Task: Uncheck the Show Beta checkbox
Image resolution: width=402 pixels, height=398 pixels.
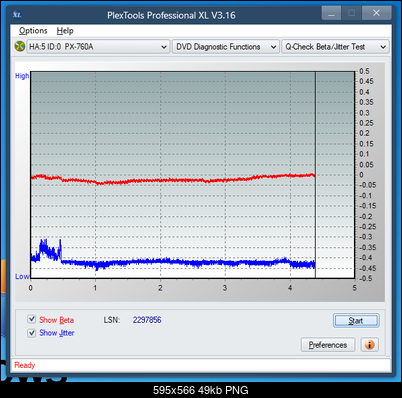Action: tap(32, 319)
